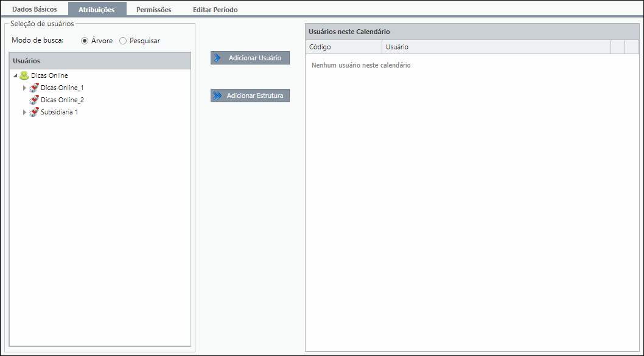Click the green users icon beside Dicas Online
The image size is (644, 356).
24,75
